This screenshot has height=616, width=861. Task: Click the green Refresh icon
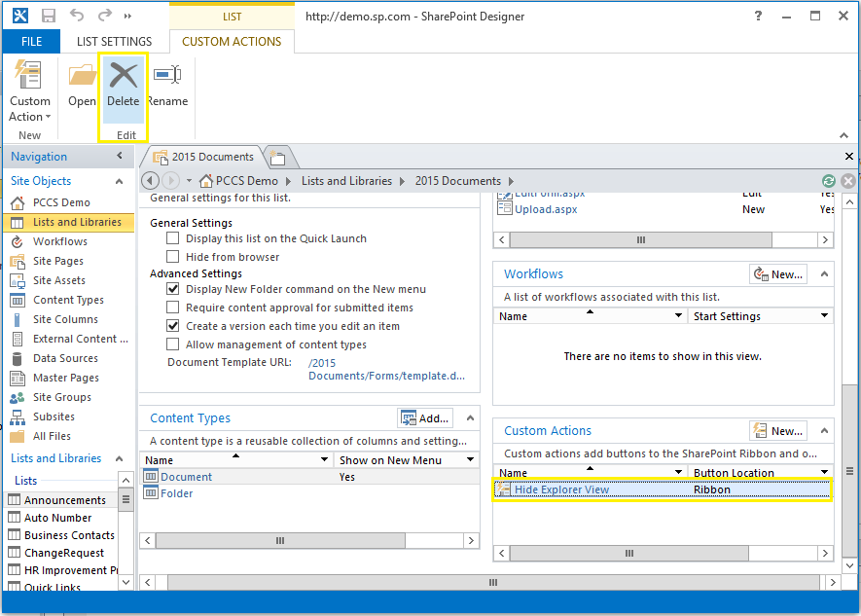click(829, 181)
